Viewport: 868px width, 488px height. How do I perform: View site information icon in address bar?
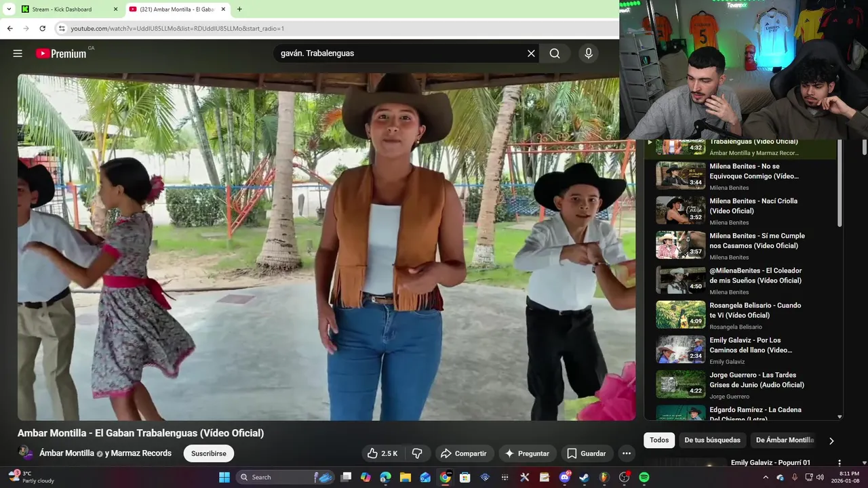62,28
